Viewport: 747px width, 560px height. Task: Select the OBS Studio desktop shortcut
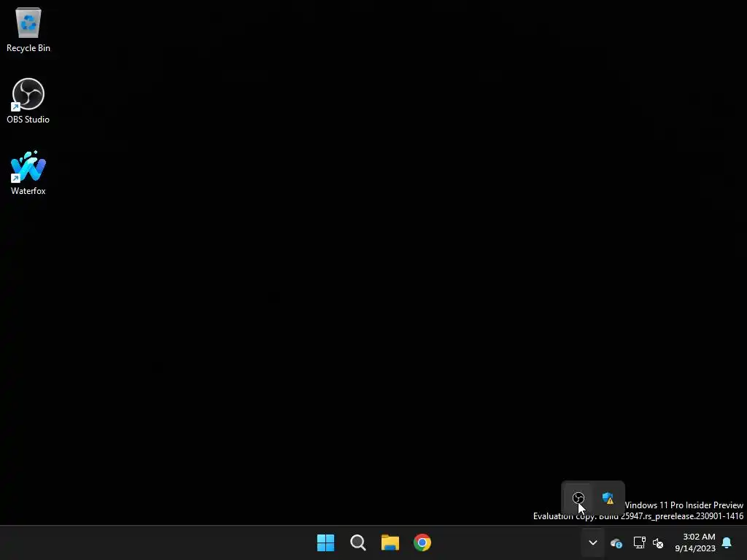[28, 101]
